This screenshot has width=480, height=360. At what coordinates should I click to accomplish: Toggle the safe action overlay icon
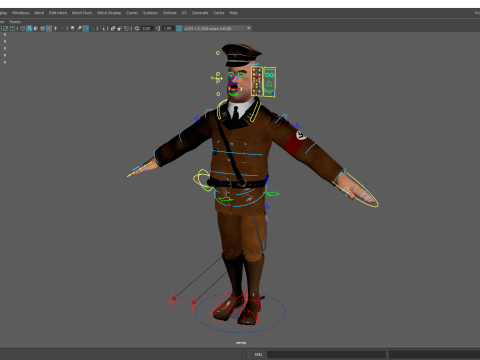pos(6,28)
